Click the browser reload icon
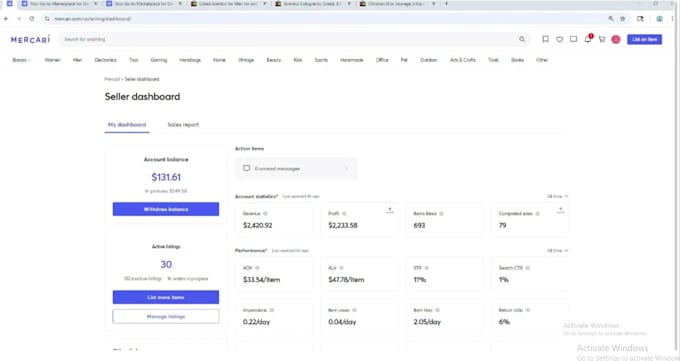 click(x=32, y=19)
